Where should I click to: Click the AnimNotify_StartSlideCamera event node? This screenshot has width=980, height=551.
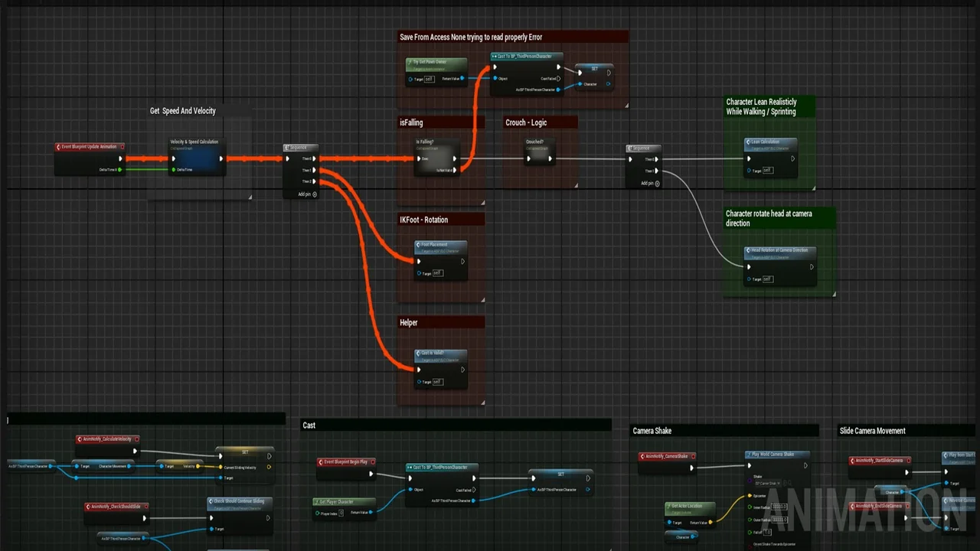coord(880,460)
